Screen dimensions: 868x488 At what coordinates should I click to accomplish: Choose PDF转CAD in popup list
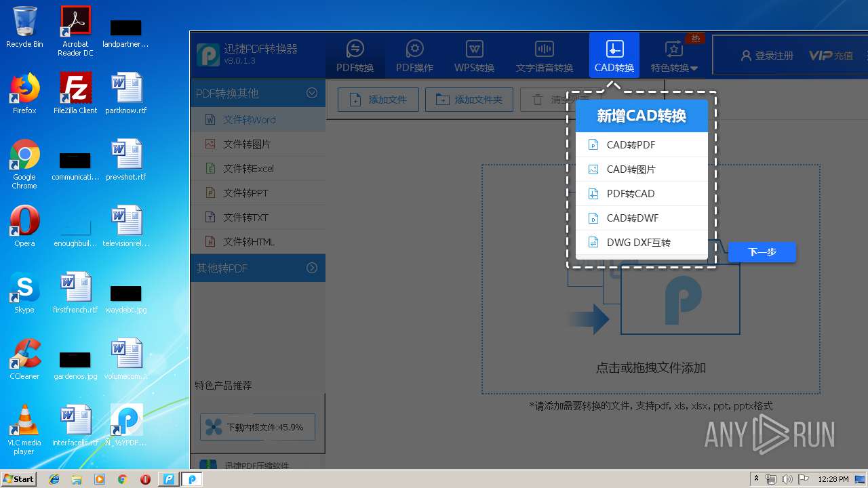point(642,193)
